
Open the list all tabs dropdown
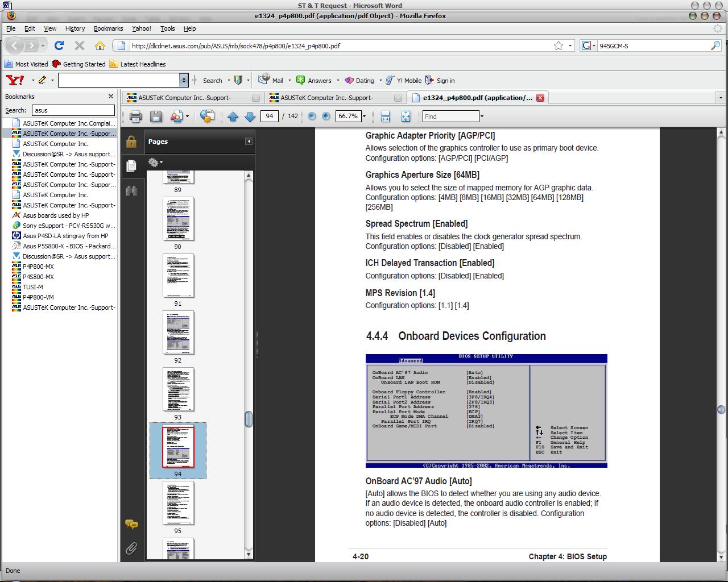coord(721,98)
